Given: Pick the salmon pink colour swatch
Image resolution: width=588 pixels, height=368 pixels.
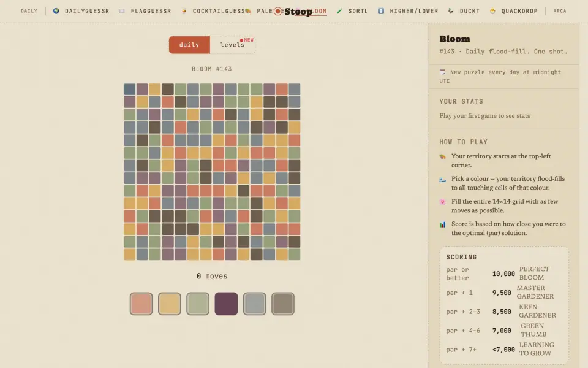Looking at the screenshot, I should point(141,304).
